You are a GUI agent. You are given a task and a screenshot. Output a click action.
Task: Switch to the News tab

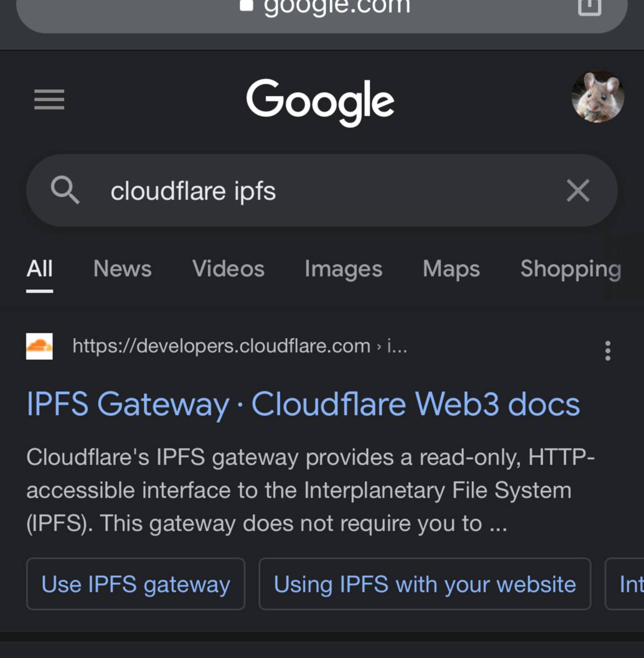point(122,269)
